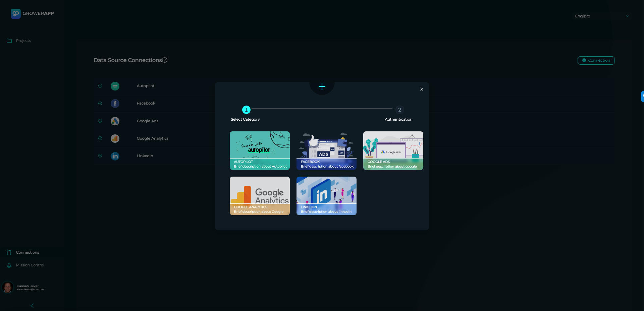Click the plus button at the top of the modal

(322, 86)
